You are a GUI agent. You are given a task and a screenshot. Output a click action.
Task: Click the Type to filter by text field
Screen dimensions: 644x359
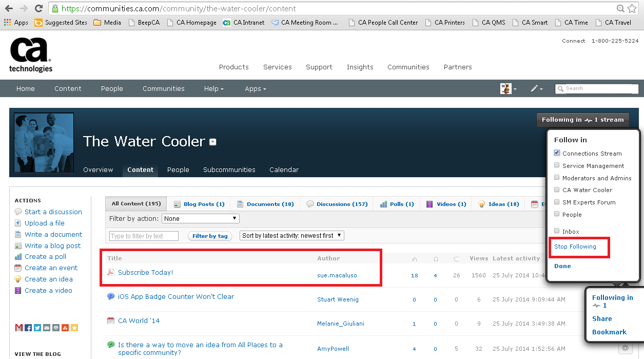point(144,236)
